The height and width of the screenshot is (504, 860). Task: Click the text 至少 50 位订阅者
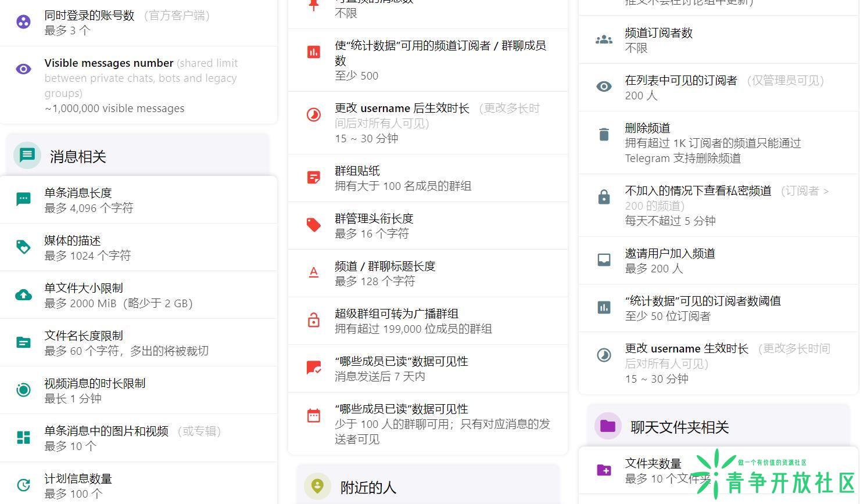tap(668, 316)
